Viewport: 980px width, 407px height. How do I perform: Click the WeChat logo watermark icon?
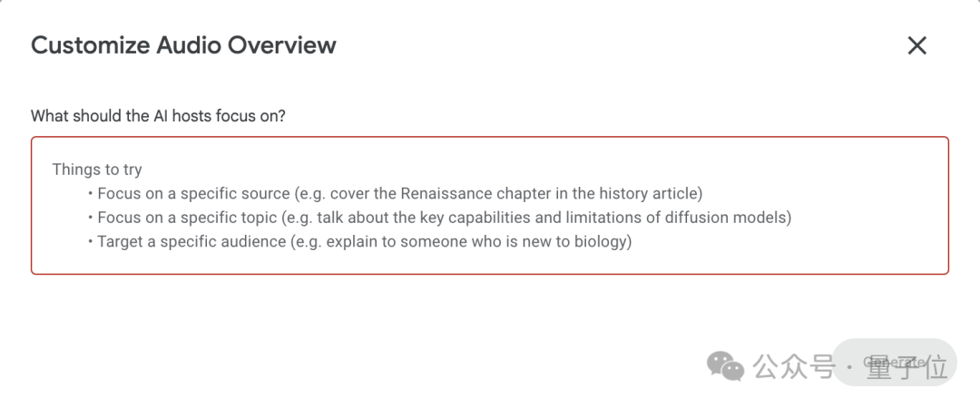(725, 365)
